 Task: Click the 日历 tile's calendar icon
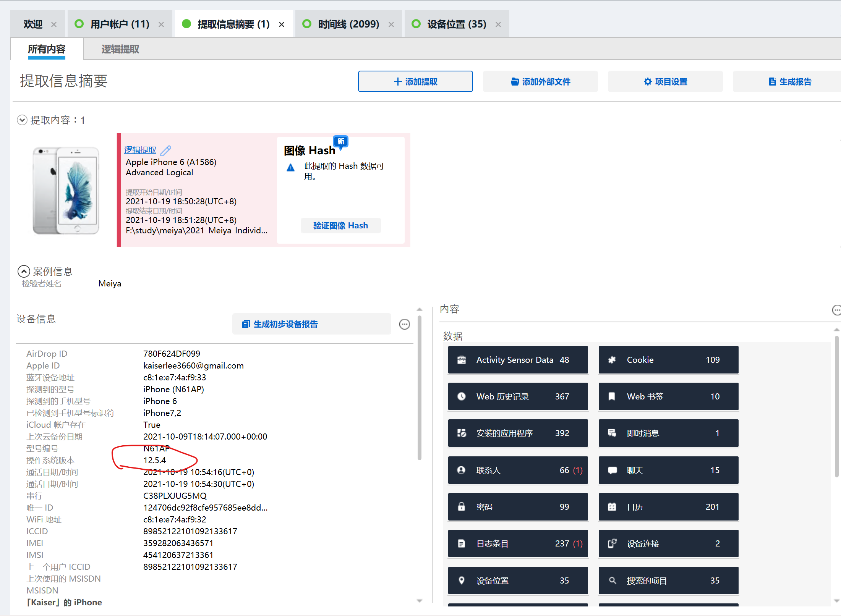coord(612,507)
